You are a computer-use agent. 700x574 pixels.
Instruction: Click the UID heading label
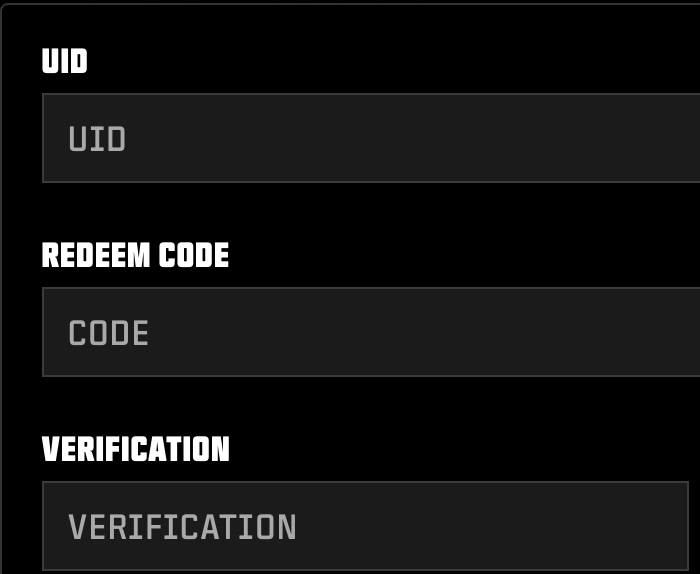point(65,62)
